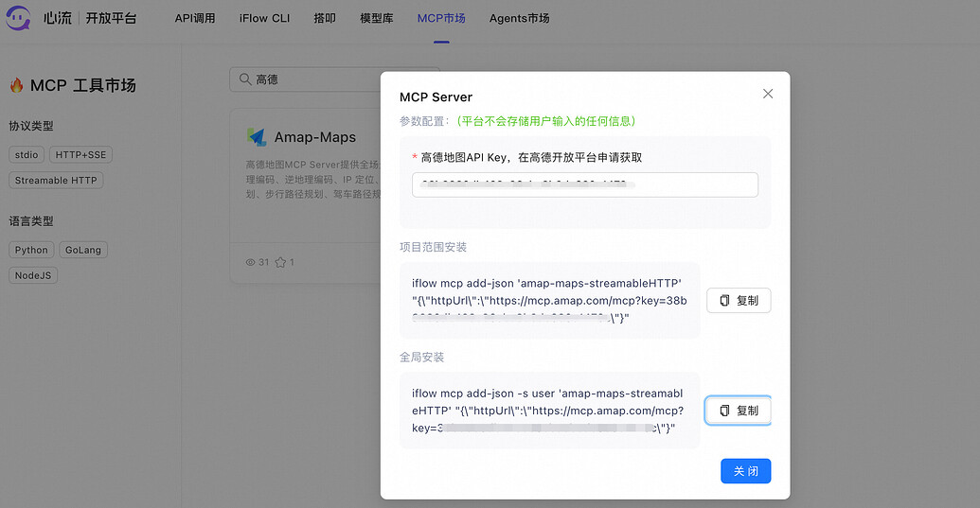Screen dimensions: 980x508
Task: Click the 语言类型 section heading
Action: [31, 221]
